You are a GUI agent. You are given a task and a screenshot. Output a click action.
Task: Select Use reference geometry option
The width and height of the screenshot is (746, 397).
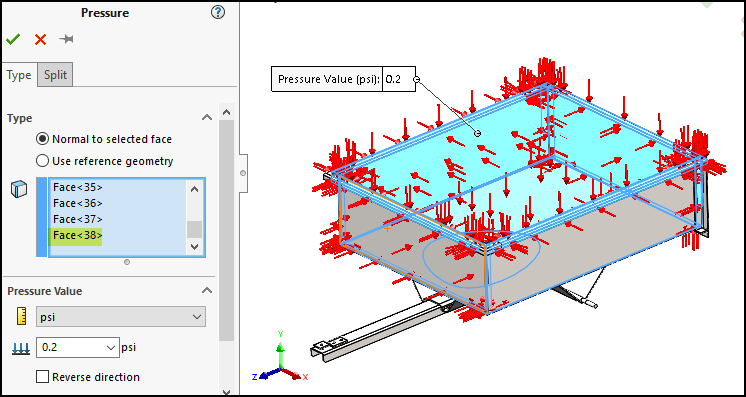tap(43, 161)
